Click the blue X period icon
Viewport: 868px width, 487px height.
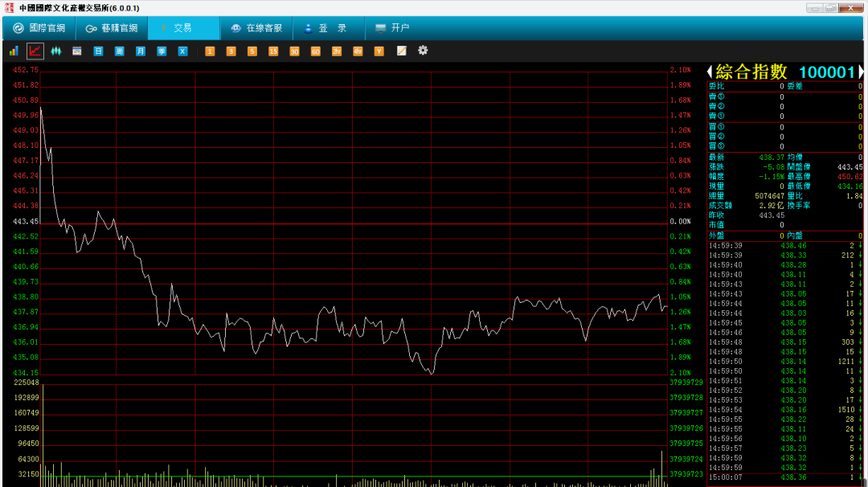click(182, 51)
